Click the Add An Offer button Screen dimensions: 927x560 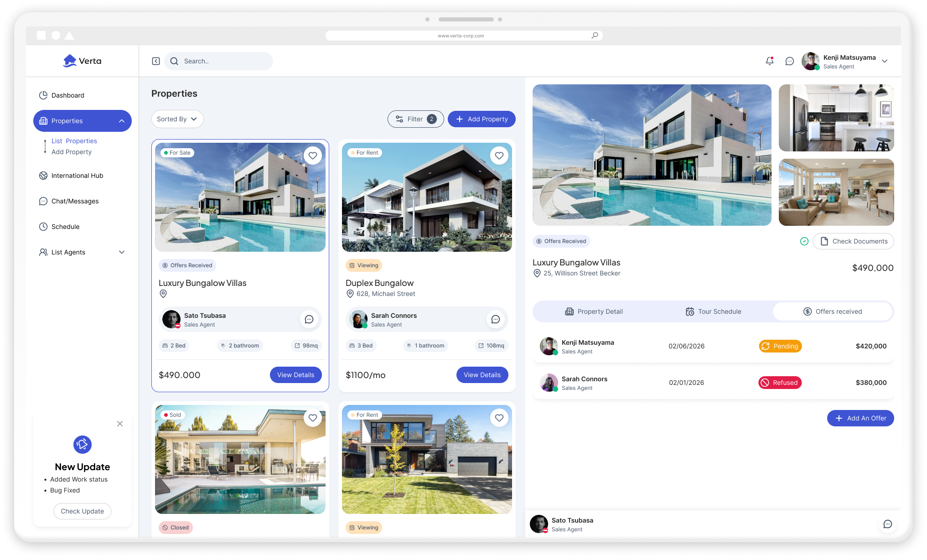860,418
